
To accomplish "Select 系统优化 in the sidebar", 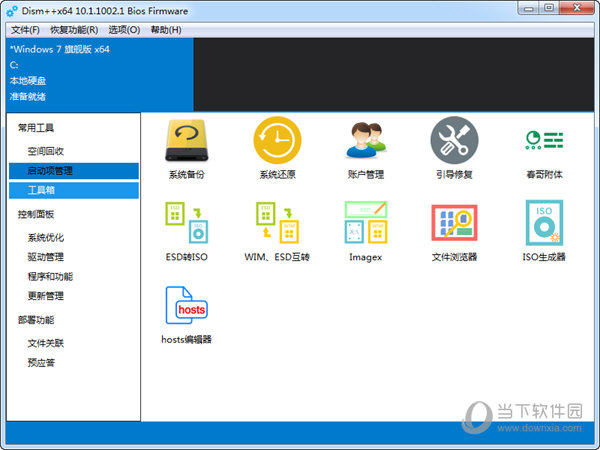I will coord(74,237).
